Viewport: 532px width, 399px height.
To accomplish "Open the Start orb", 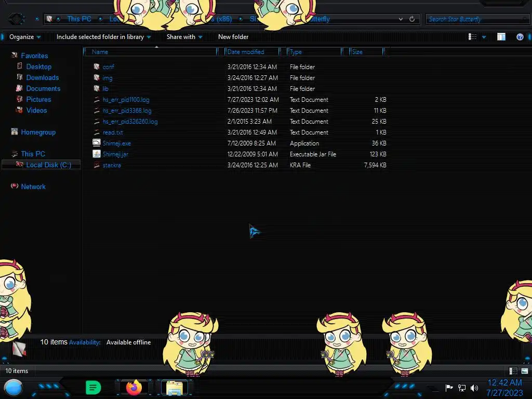I will tap(13, 388).
